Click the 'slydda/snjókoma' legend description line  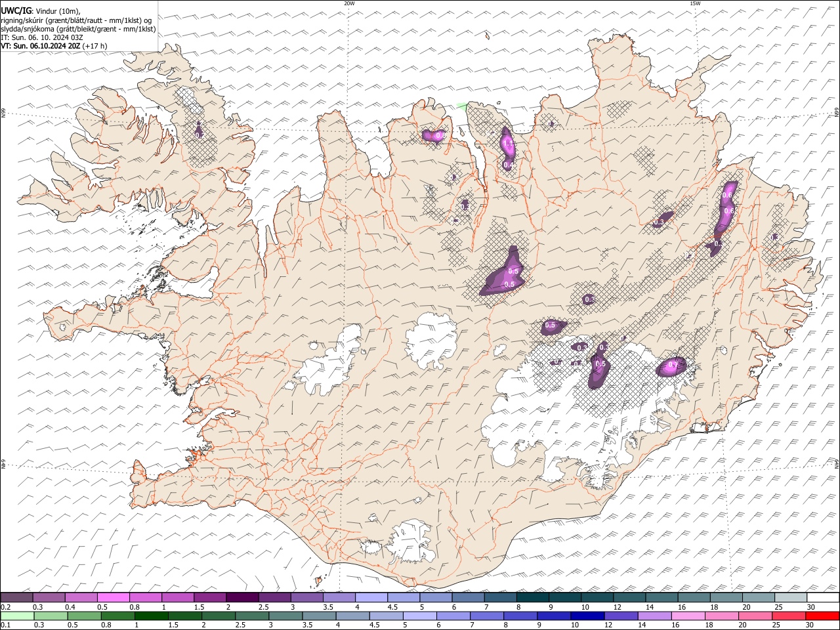pos(78,29)
